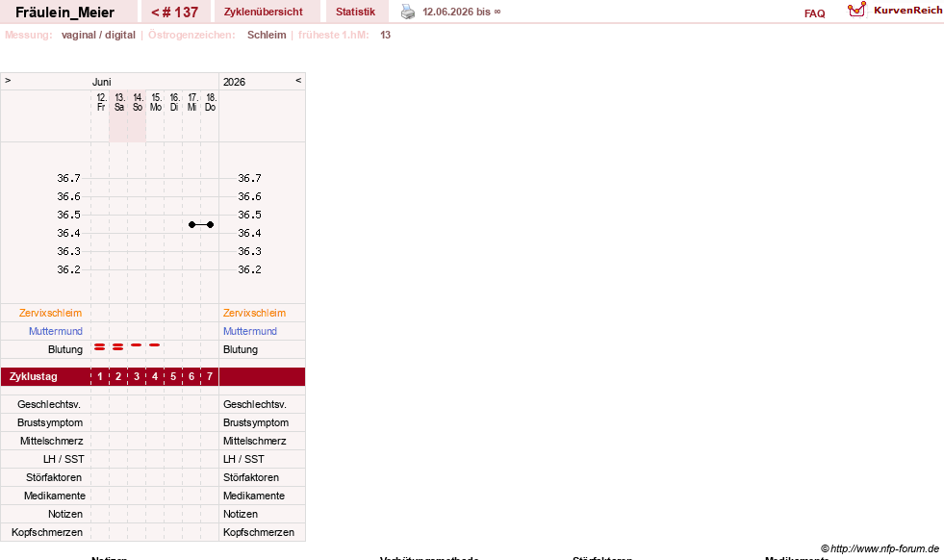Open the nfp-forum.de copyright link
This screenshot has height=560, width=944.
pyautogui.click(x=880, y=548)
